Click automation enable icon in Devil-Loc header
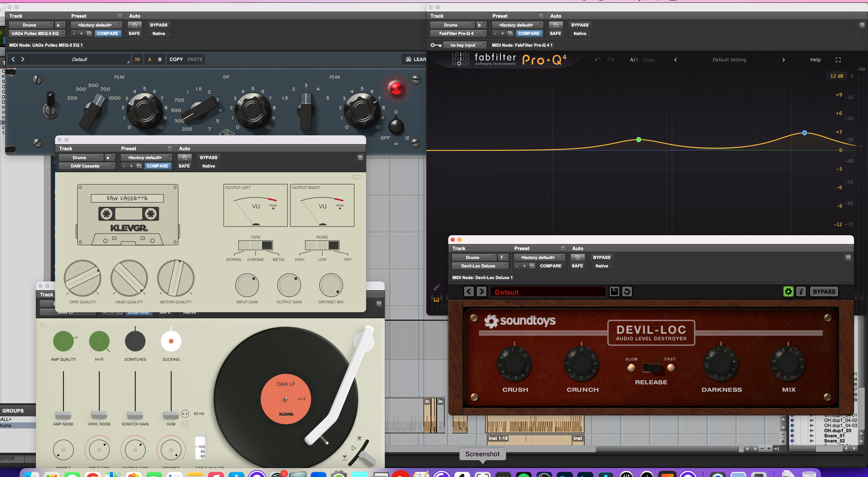This screenshot has height=477, width=868. click(578, 257)
